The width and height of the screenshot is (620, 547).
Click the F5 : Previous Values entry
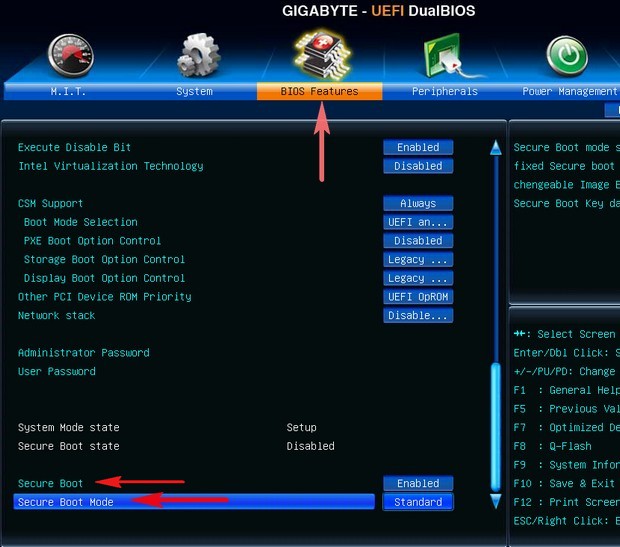(x=566, y=409)
